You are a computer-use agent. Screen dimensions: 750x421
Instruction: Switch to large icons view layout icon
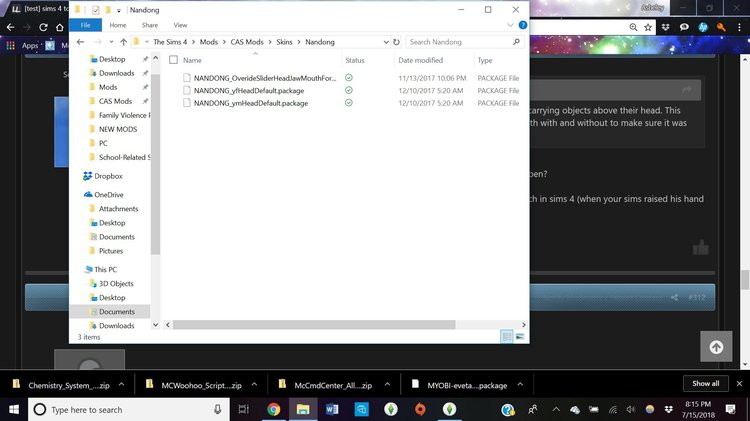point(519,336)
